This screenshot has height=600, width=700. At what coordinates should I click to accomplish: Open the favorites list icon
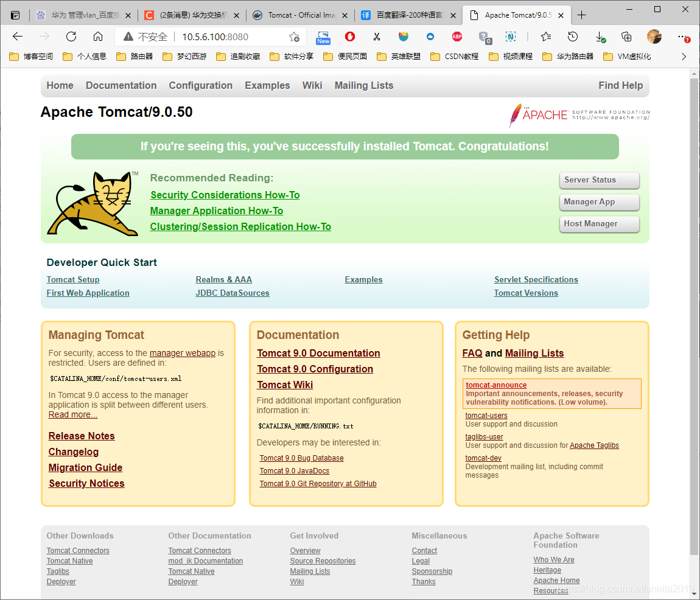click(x=546, y=37)
